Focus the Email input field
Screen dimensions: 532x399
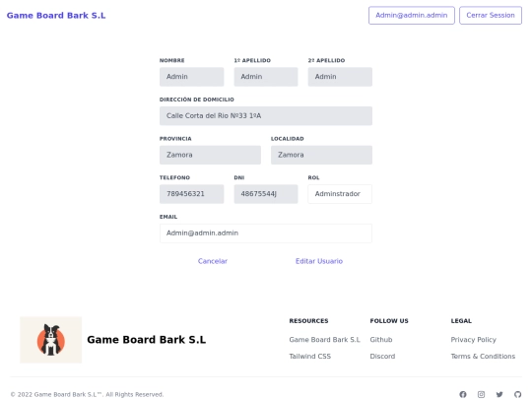point(266,233)
